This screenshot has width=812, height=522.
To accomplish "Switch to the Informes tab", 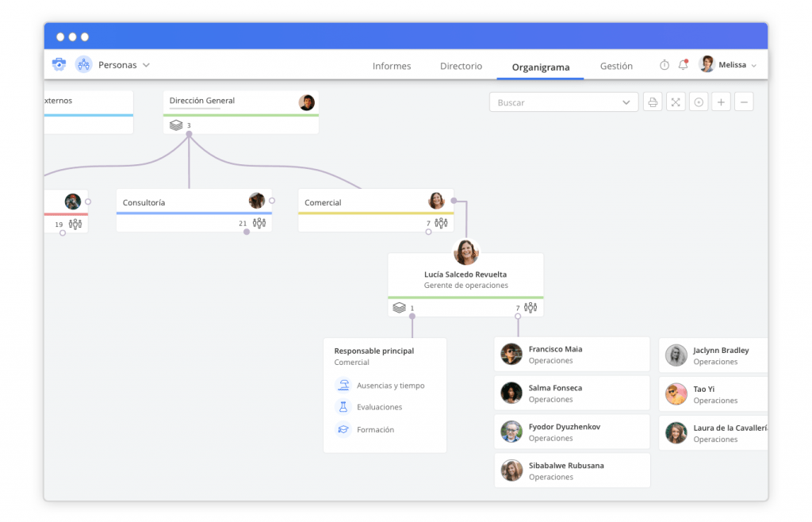I will 392,66.
